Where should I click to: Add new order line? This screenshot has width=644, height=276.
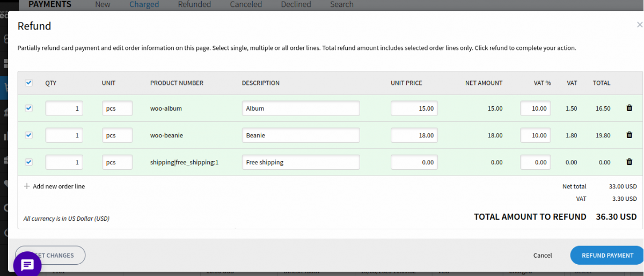pyautogui.click(x=58, y=186)
